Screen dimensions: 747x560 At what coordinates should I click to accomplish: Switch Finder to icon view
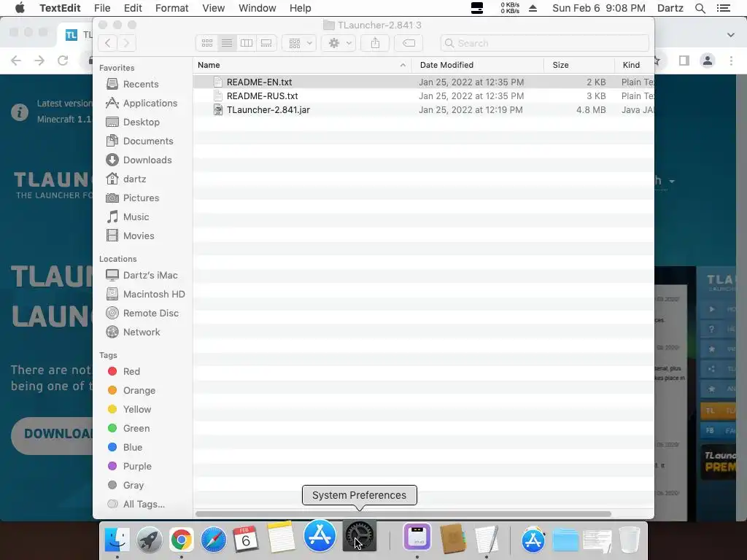pyautogui.click(x=206, y=43)
